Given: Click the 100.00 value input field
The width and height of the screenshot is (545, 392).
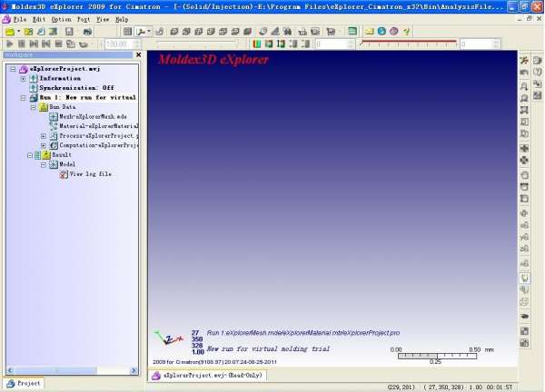Looking at the screenshot, I should tap(123, 44).
